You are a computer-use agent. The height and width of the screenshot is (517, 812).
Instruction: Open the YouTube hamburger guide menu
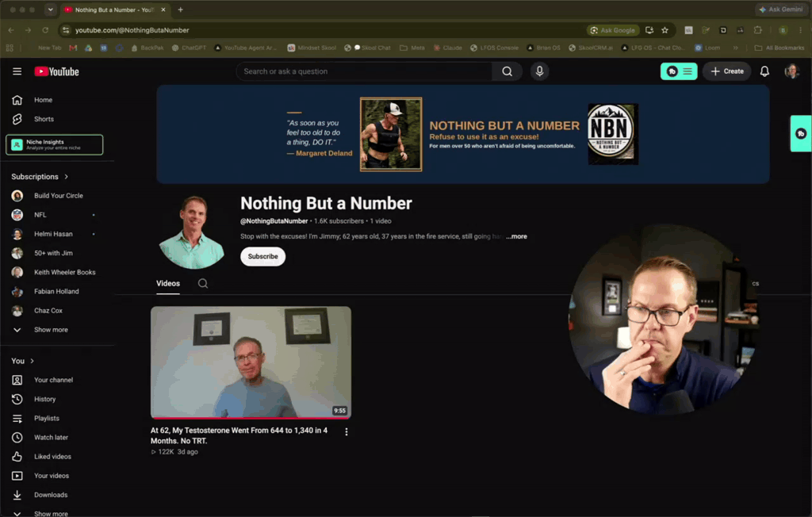(x=17, y=71)
